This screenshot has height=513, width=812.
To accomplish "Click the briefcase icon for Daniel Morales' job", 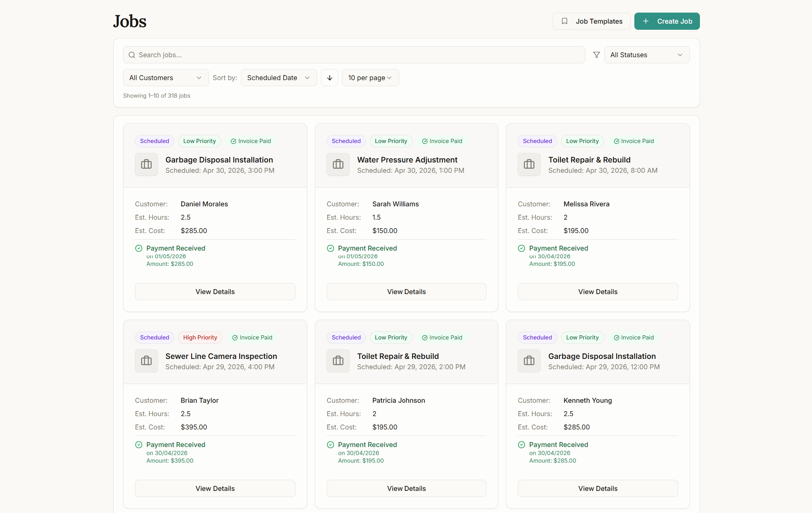I will click(x=146, y=164).
